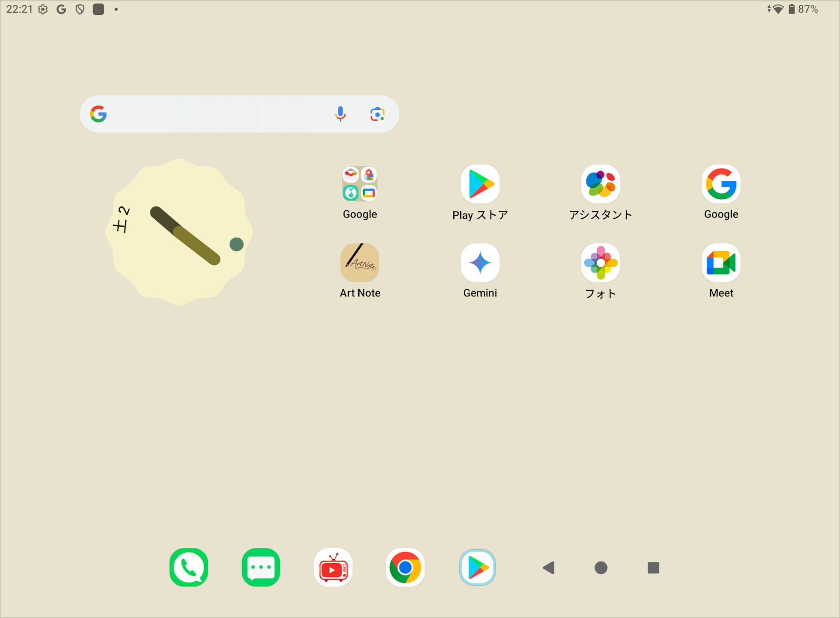Open the red TV video app in dock

(x=333, y=567)
